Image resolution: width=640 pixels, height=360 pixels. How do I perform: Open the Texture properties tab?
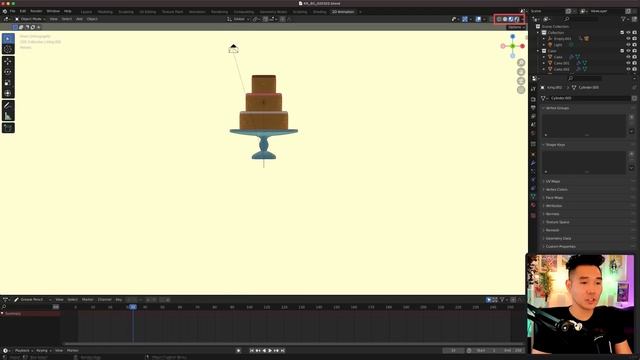click(x=533, y=215)
